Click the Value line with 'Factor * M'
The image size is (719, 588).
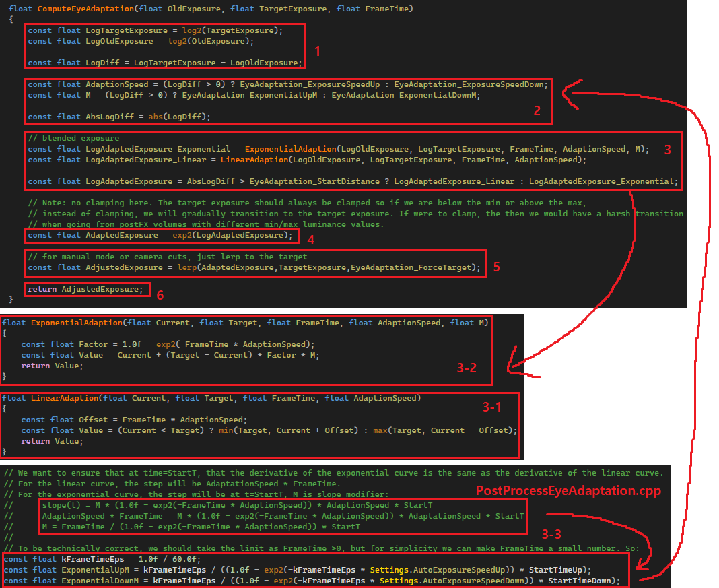[x=170, y=356]
